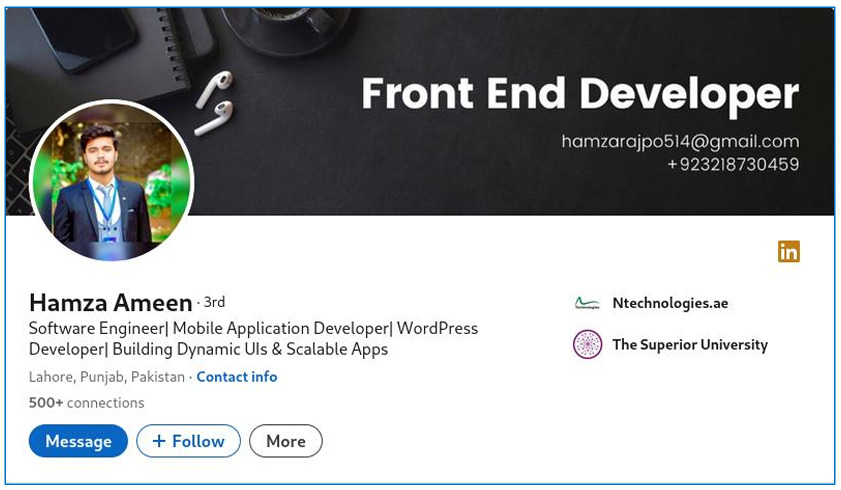Screen dimensions: 841x490
Task: Click the phone number in the banner
Action: [733, 165]
